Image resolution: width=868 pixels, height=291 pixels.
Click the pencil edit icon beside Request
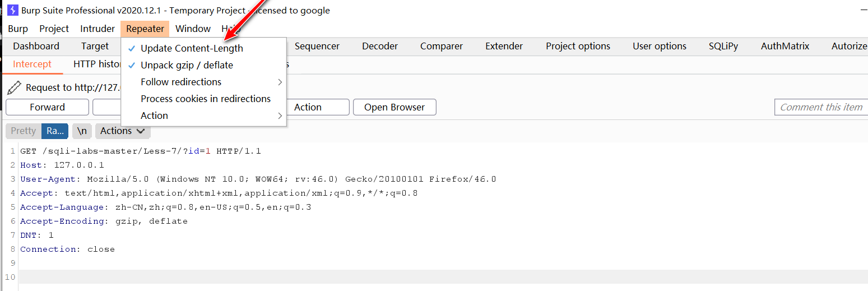[14, 87]
